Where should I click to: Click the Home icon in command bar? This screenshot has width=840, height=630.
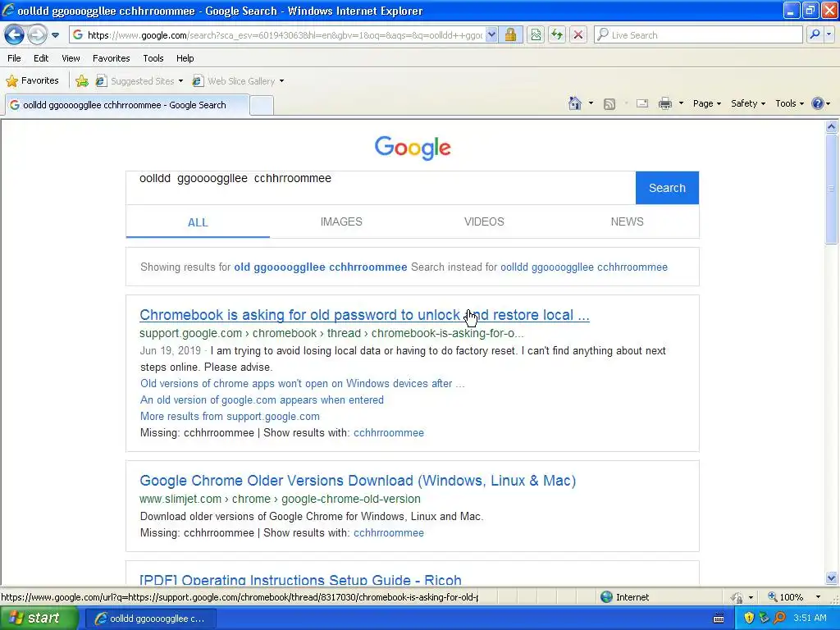coord(575,103)
